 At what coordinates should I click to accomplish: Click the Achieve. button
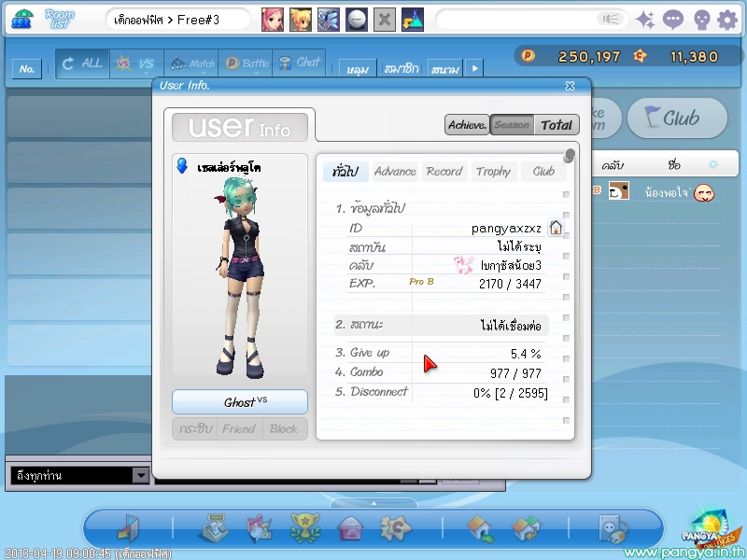coord(468,125)
